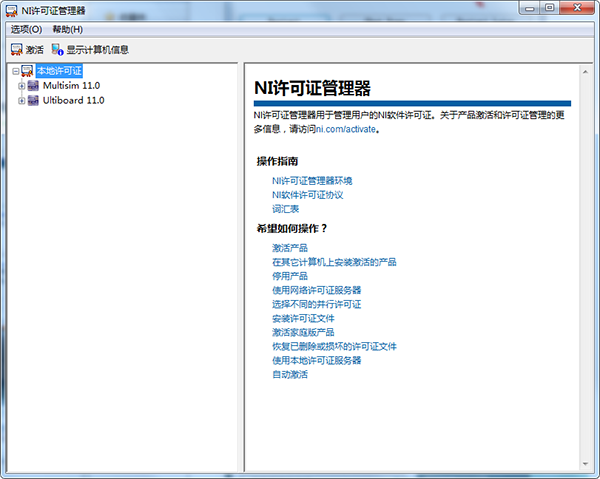Click the 激活 toolbar icon
This screenshot has width=600, height=479.
coord(16,49)
